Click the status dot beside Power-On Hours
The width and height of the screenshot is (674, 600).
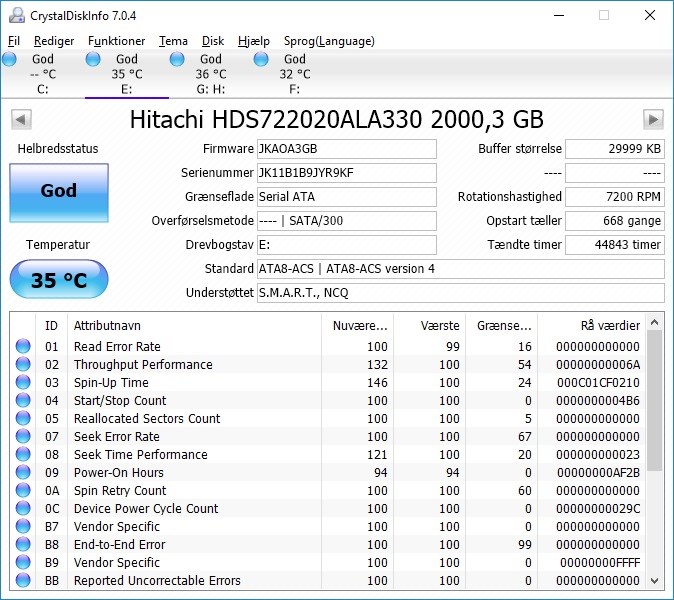click(23, 472)
